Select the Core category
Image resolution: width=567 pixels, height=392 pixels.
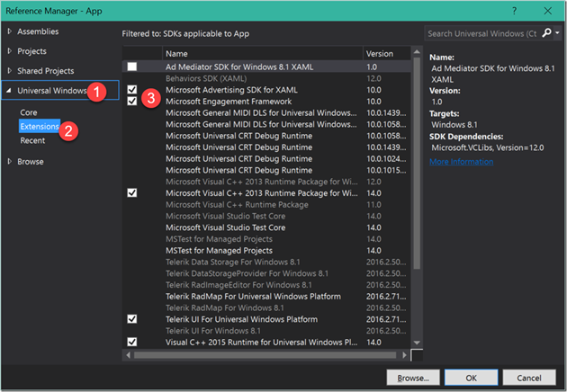coord(29,112)
